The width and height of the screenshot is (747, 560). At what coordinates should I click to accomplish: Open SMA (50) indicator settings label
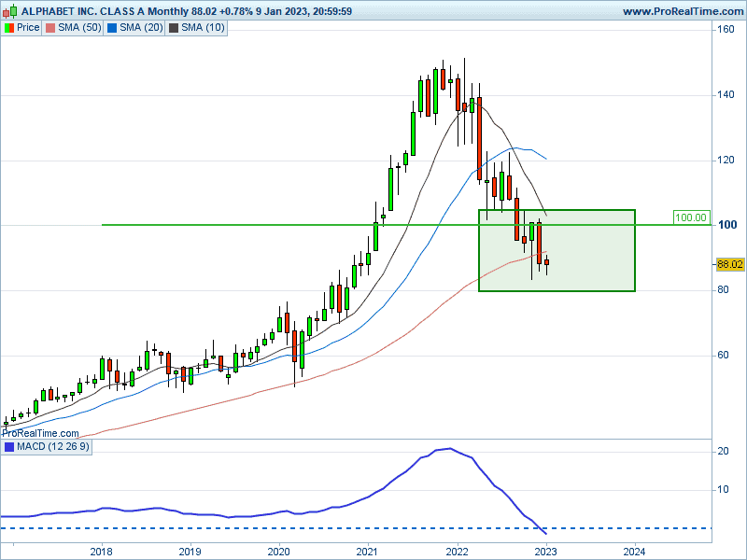click(80, 27)
